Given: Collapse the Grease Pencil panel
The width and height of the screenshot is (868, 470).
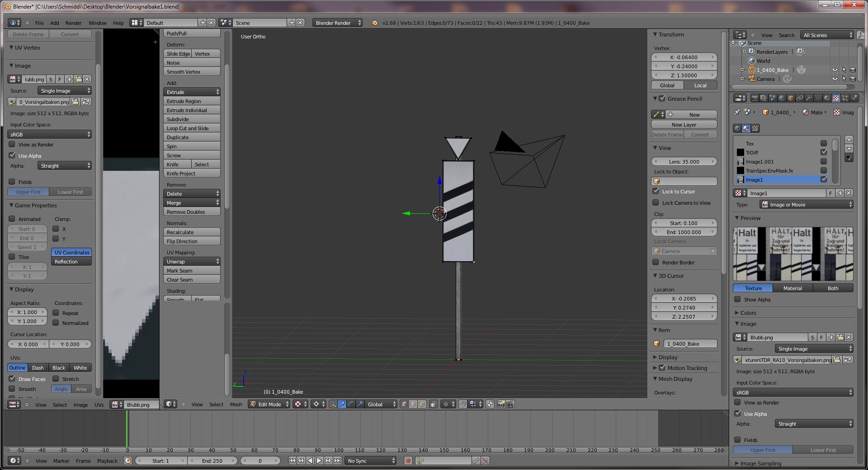Looking at the screenshot, I should pyautogui.click(x=655, y=99).
